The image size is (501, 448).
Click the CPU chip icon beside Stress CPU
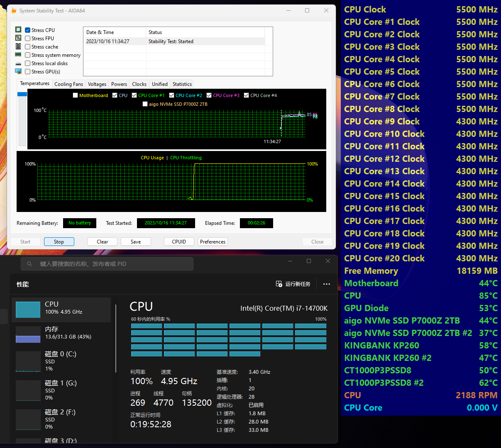(x=18, y=29)
